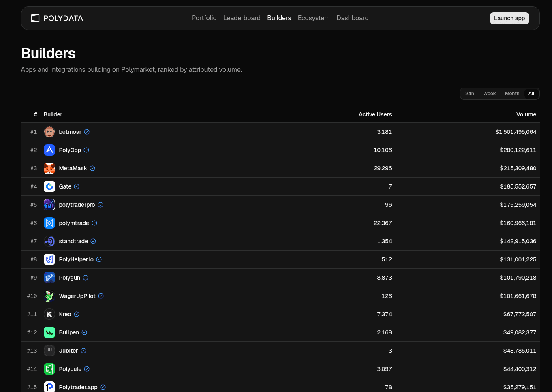Click the rank #7 cell

coord(34,241)
